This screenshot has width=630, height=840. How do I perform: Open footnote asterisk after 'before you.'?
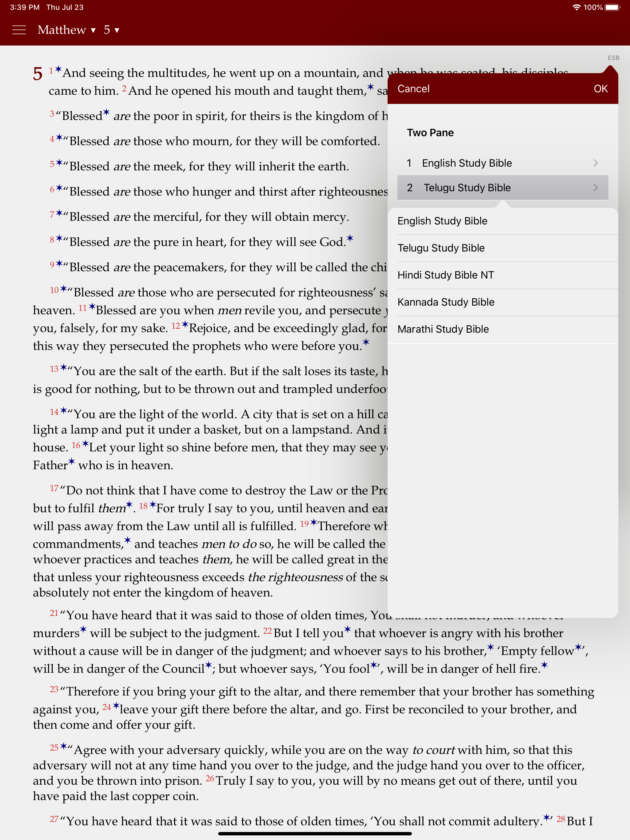[x=366, y=342]
